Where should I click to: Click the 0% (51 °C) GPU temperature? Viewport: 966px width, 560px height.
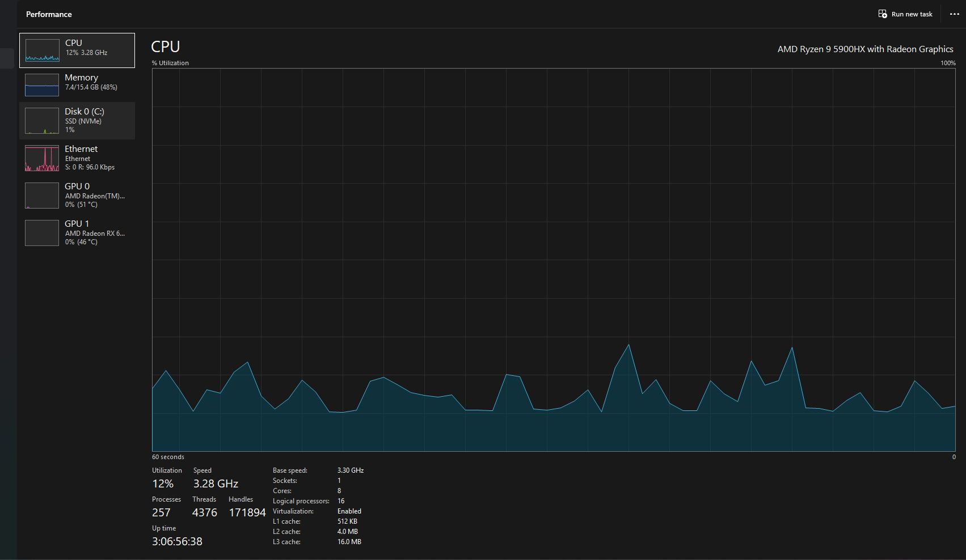[81, 205]
